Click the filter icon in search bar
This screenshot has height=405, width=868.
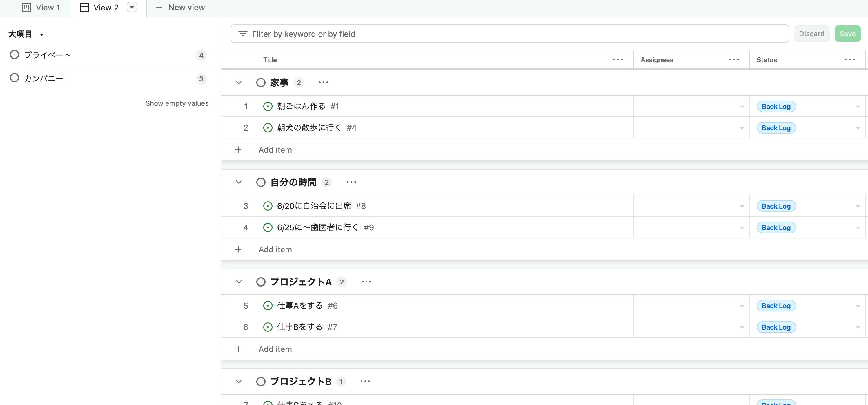pyautogui.click(x=243, y=34)
